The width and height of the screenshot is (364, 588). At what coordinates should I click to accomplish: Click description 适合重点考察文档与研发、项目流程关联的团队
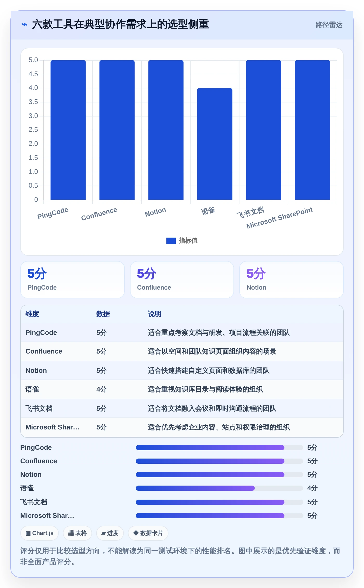219,333
